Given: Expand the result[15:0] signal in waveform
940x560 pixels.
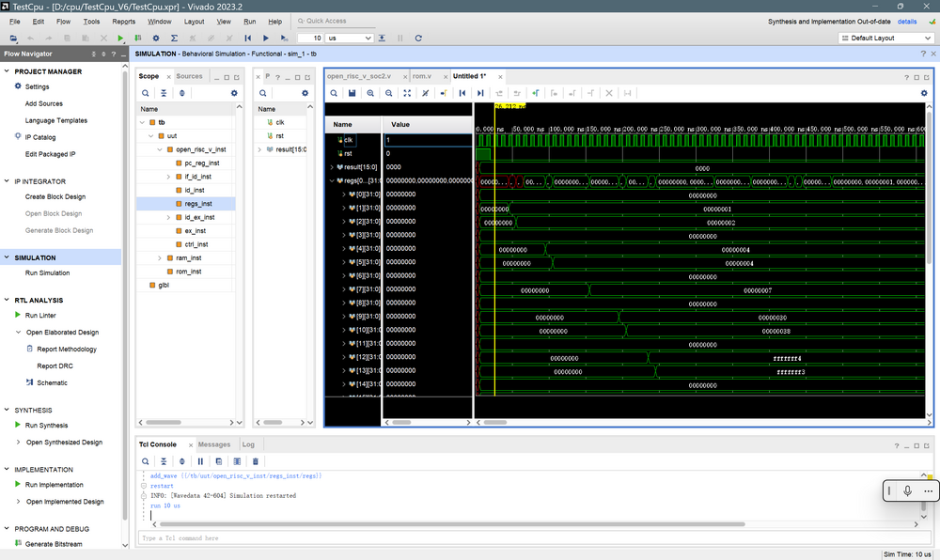Looking at the screenshot, I should (332, 167).
